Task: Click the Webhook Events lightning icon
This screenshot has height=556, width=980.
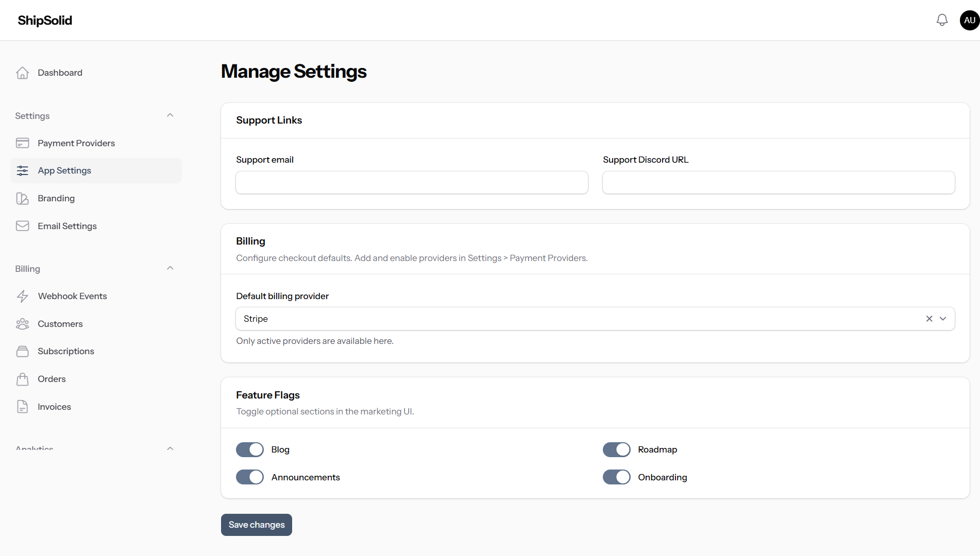Action: (22, 297)
